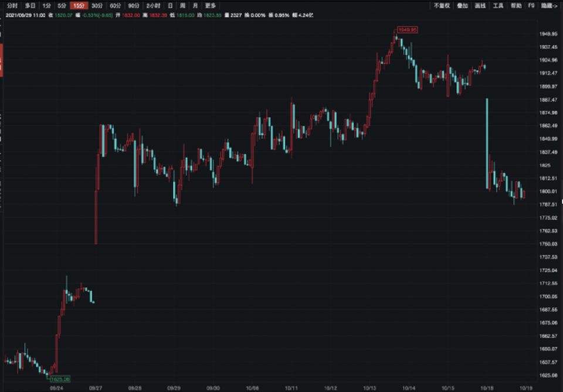The width and height of the screenshot is (563, 392).
Task: Open the 不复权 price adjustment dropdown
Action: pyautogui.click(x=442, y=6)
